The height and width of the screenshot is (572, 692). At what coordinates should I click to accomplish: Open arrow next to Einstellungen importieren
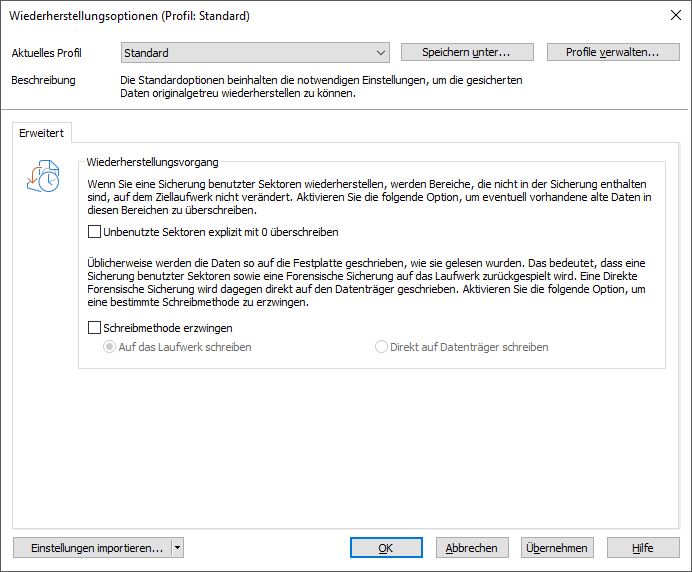tap(177, 548)
